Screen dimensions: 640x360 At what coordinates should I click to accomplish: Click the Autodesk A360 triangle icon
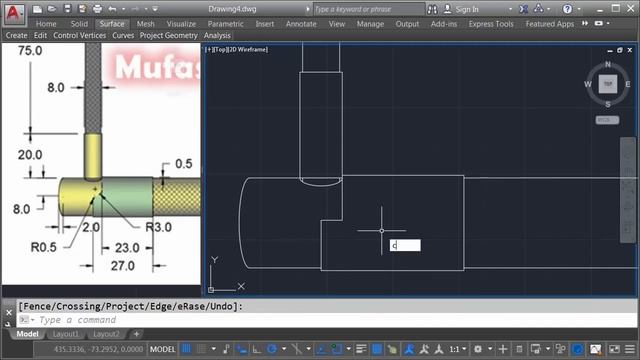coord(538,9)
